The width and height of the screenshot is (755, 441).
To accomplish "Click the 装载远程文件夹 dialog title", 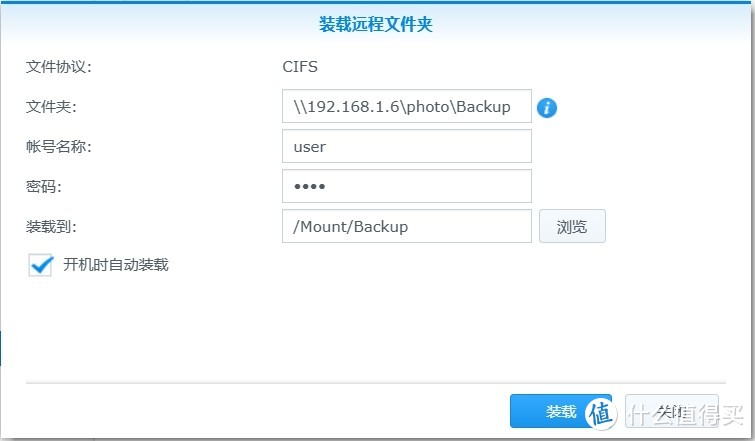I will (378, 24).
